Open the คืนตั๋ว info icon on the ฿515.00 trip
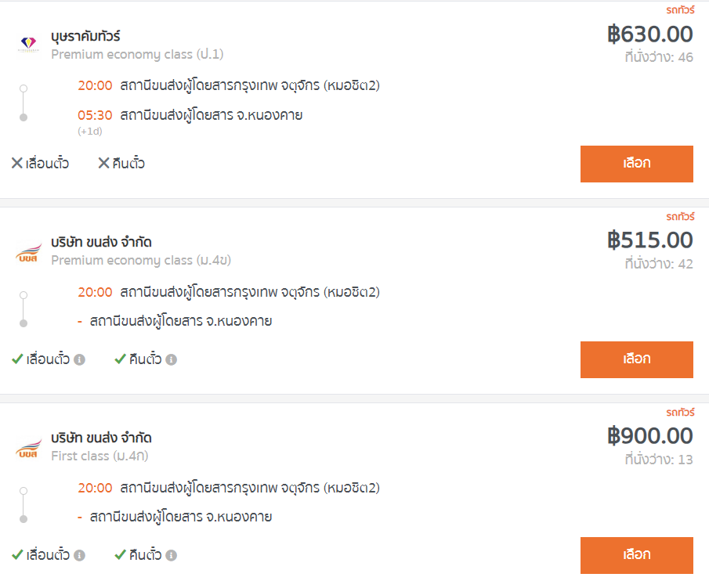The image size is (709, 588). point(172,360)
